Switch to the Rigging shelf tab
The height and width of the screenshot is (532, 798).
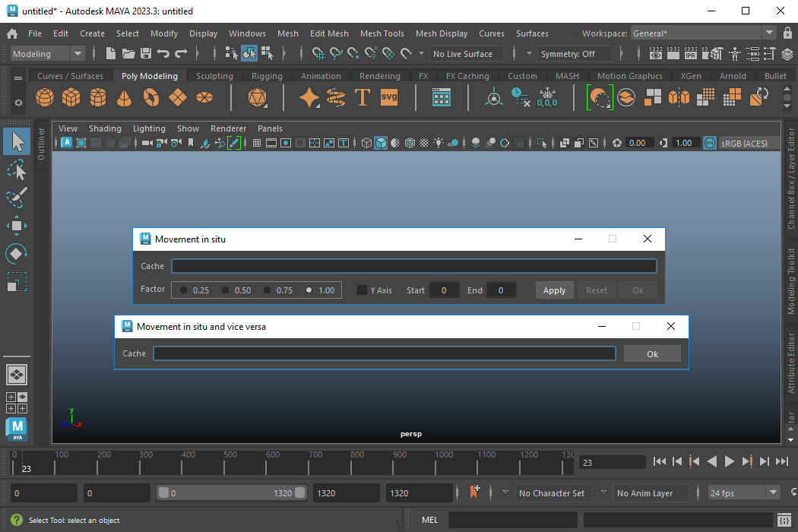click(x=267, y=76)
